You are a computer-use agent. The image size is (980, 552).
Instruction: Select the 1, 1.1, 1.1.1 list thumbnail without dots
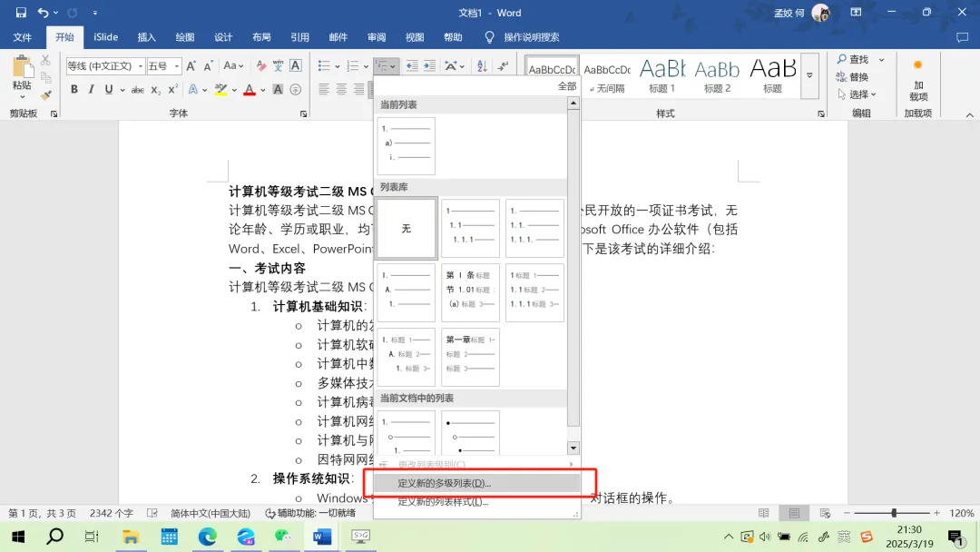tap(471, 228)
